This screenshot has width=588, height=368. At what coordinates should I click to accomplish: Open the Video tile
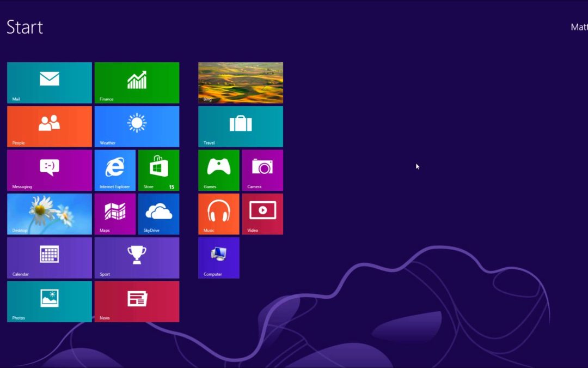click(x=262, y=214)
